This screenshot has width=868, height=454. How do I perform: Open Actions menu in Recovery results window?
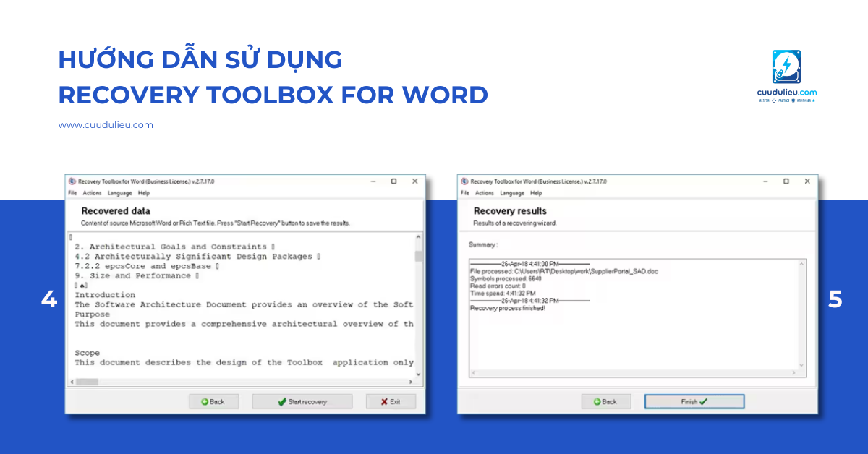point(485,193)
